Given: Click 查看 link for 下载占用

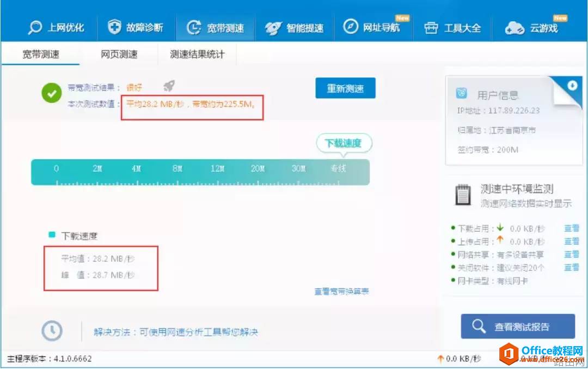Looking at the screenshot, I should point(572,228).
